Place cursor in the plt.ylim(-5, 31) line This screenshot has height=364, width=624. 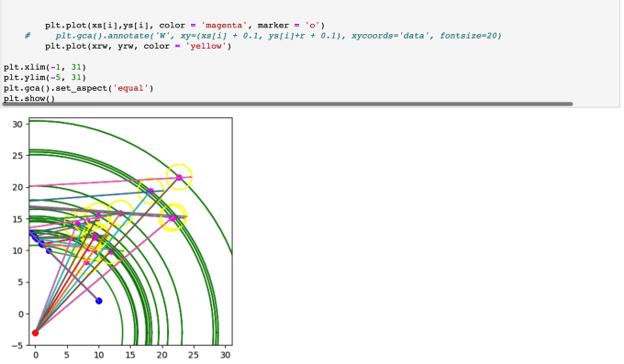click(x=45, y=77)
